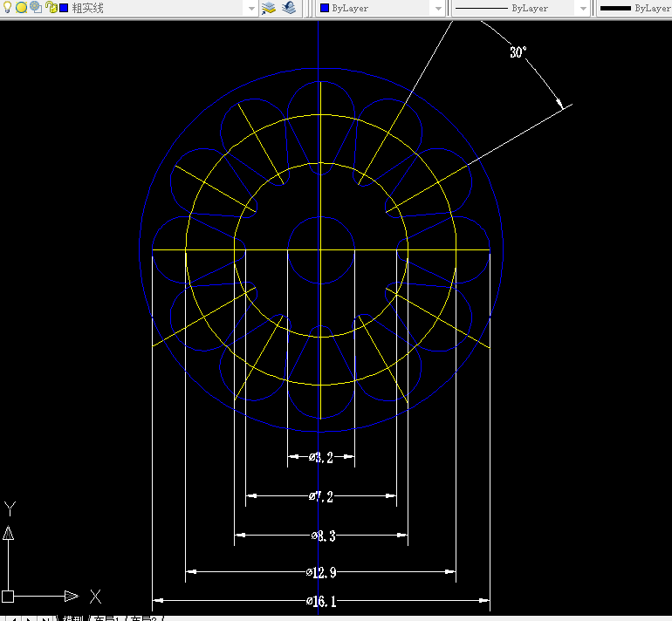The width and height of the screenshot is (672, 621).
Task: Select the ⌀7.2 dimension text
Action: (321, 496)
